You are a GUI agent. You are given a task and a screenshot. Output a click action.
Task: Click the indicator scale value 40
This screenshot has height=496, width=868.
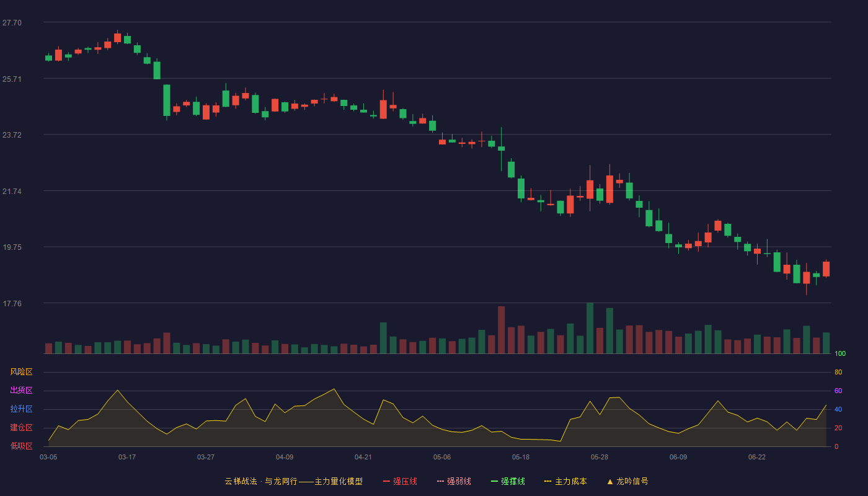click(x=838, y=409)
